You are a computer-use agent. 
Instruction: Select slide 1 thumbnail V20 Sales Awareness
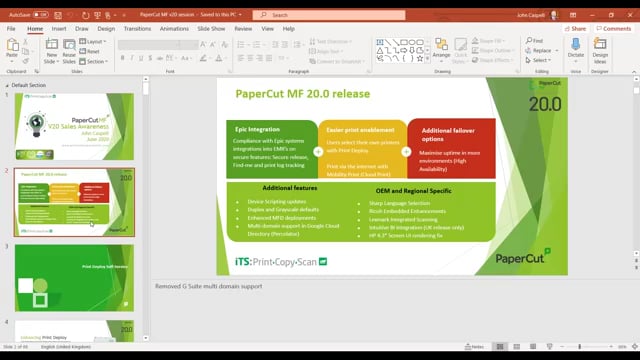(x=74, y=126)
